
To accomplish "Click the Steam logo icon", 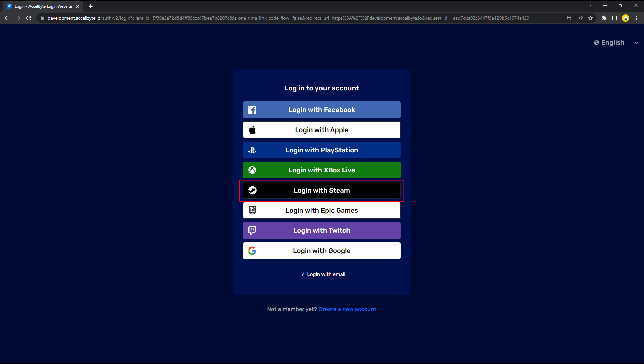I will [252, 191].
